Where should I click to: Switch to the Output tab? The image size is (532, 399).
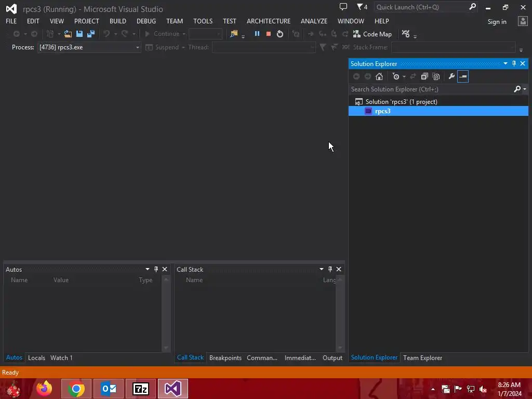(332, 357)
